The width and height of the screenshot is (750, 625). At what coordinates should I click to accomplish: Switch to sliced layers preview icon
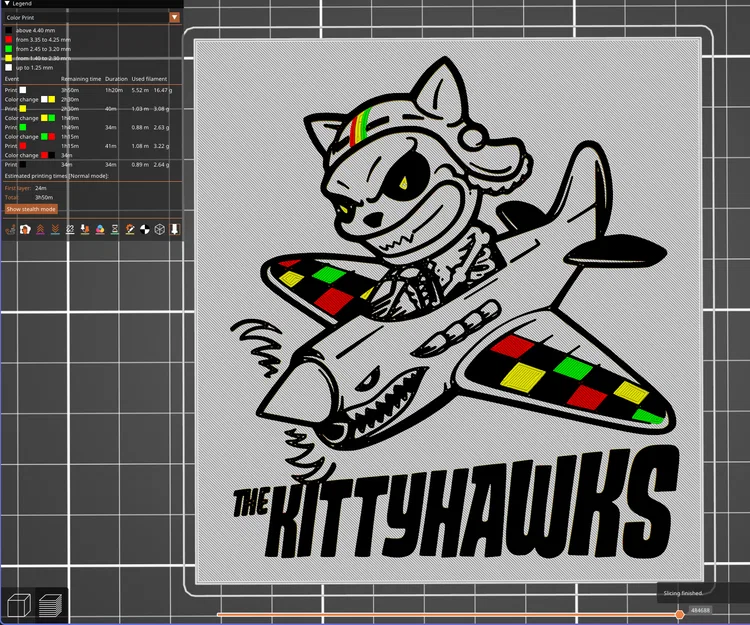(x=51, y=605)
